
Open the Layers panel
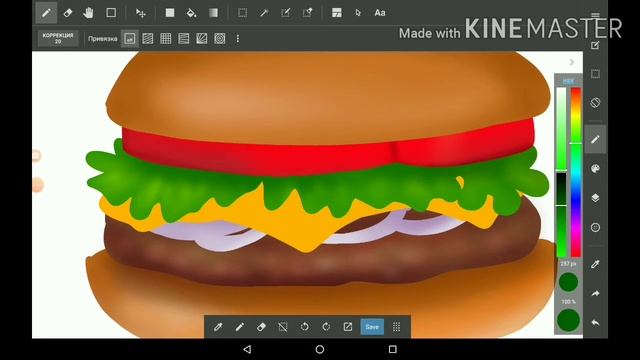(x=595, y=198)
